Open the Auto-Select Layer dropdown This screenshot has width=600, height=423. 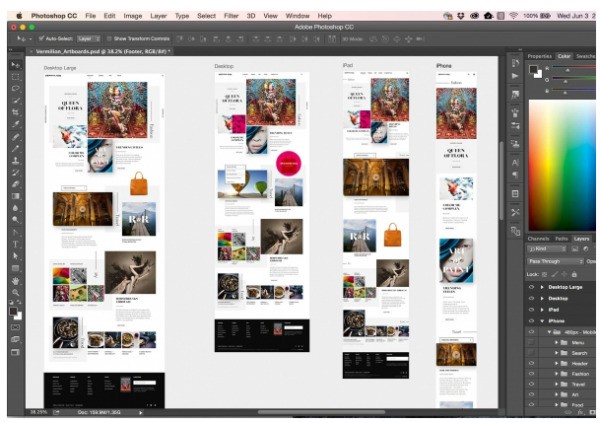[86, 38]
